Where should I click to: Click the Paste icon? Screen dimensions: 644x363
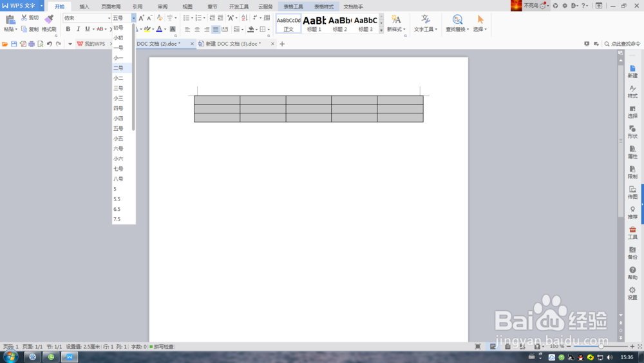[x=10, y=19]
